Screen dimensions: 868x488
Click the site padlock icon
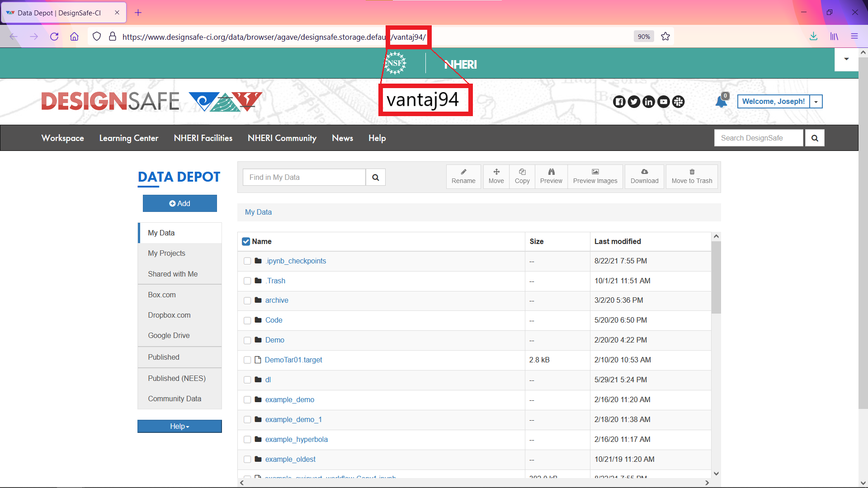pyautogui.click(x=113, y=37)
